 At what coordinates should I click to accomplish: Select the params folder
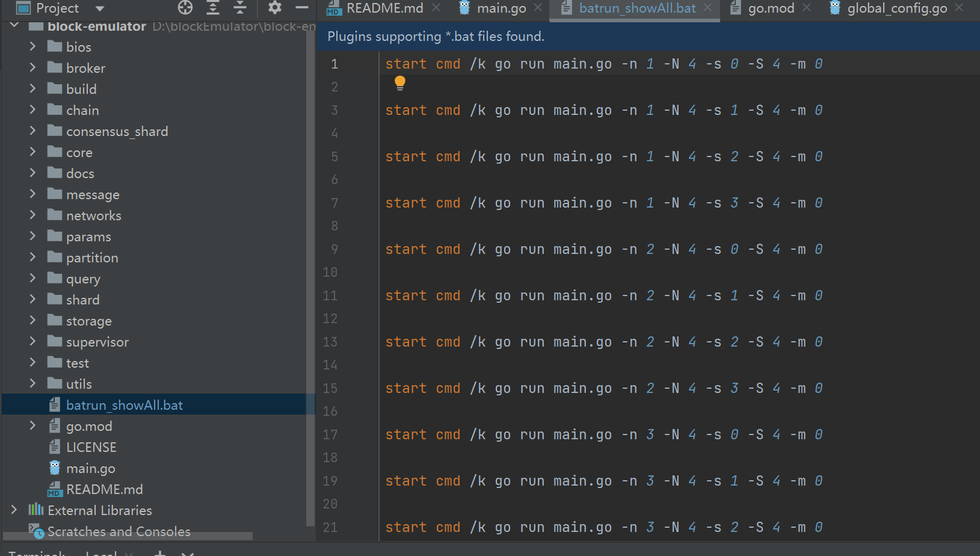(x=88, y=236)
